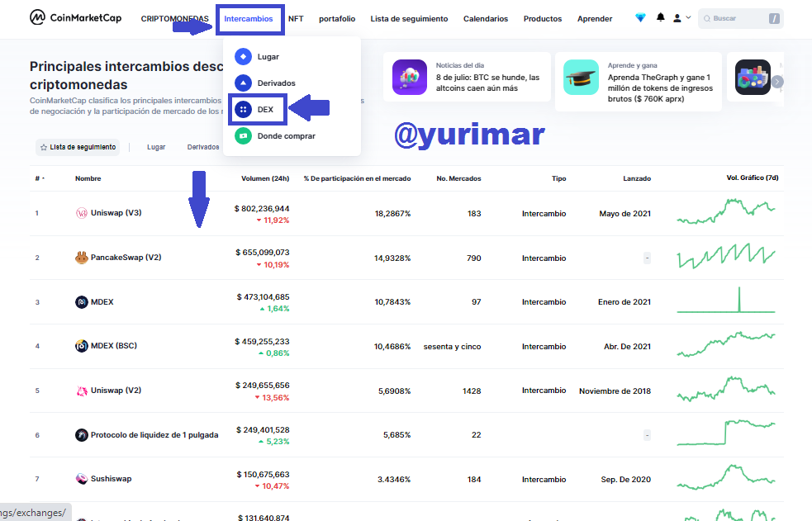Click the 14,9328% market share value
The height and width of the screenshot is (521, 812).
click(x=392, y=258)
